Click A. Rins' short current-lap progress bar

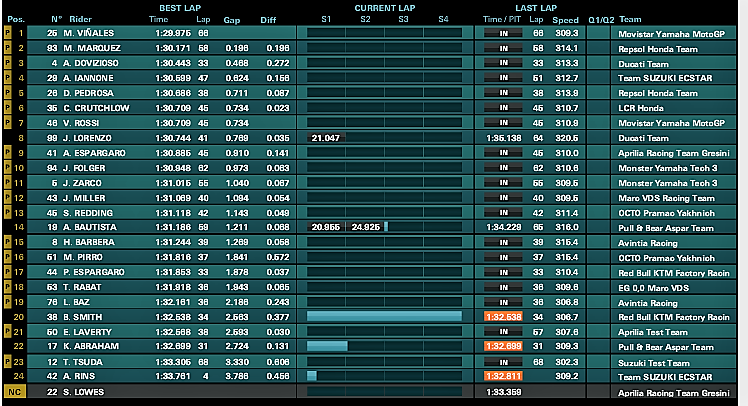point(312,376)
